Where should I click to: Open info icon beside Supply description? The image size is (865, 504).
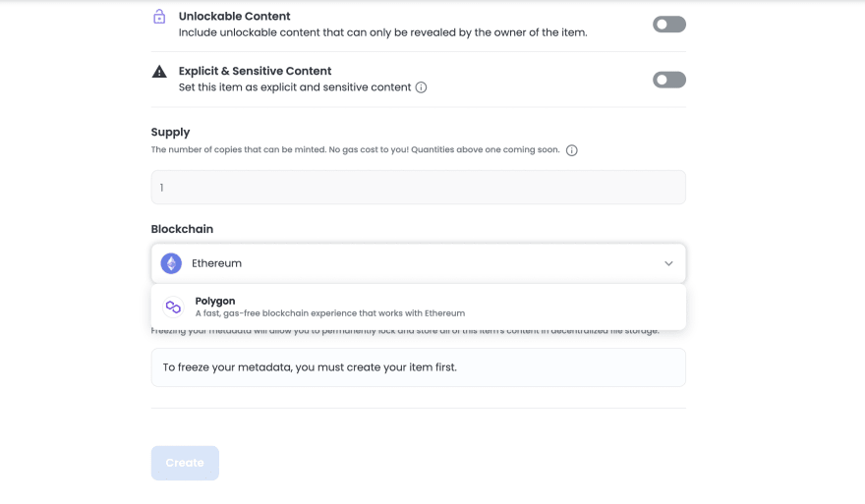pos(571,150)
